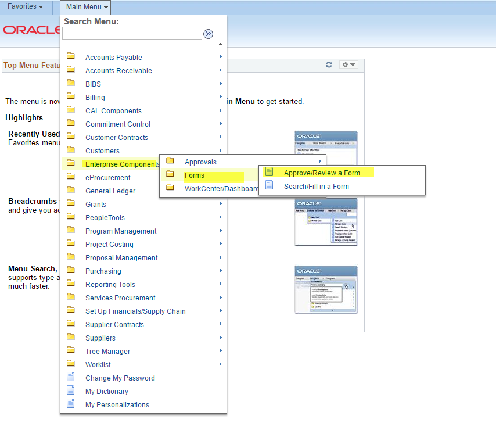The height and width of the screenshot is (448, 496).
Task: Click the folder icon beside WorkCenter/Dashboard
Action: [170, 187]
